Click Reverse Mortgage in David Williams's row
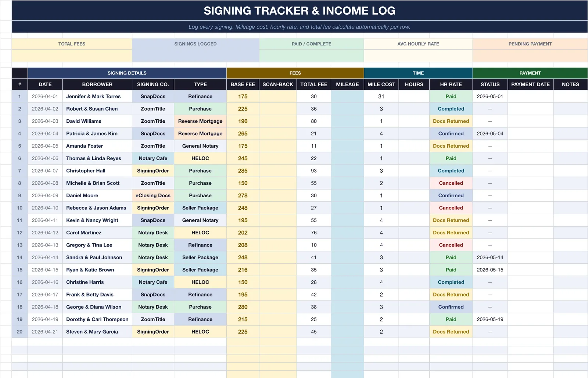The image size is (588, 378). (x=200, y=121)
